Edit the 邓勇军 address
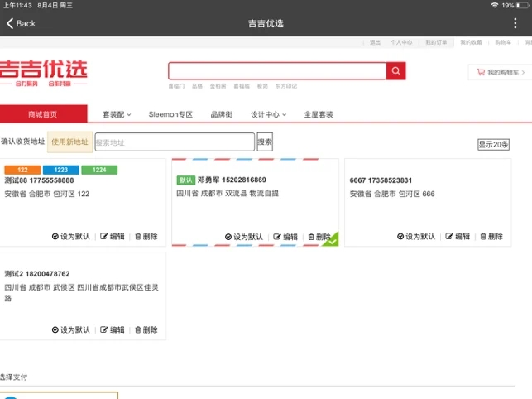This screenshot has width=532, height=399. (285, 238)
